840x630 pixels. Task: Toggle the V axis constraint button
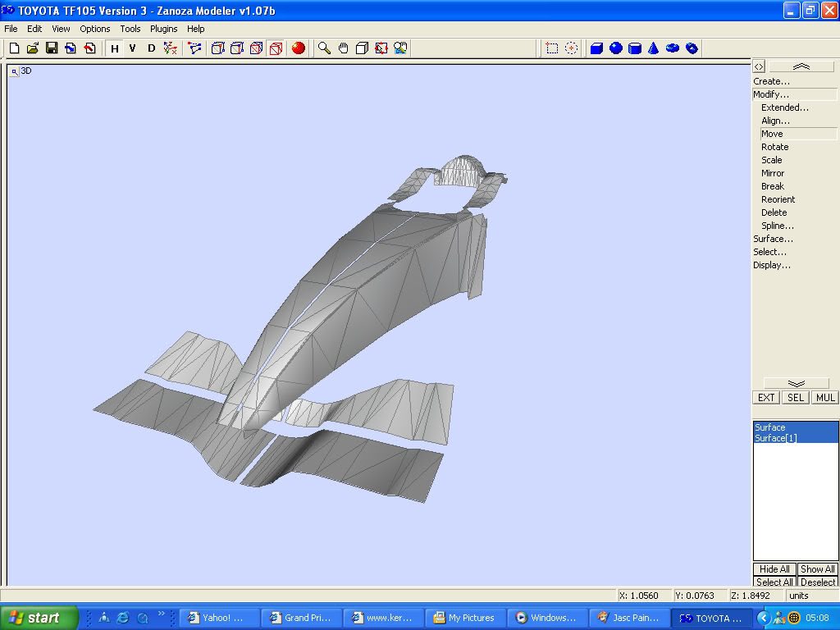click(132, 48)
